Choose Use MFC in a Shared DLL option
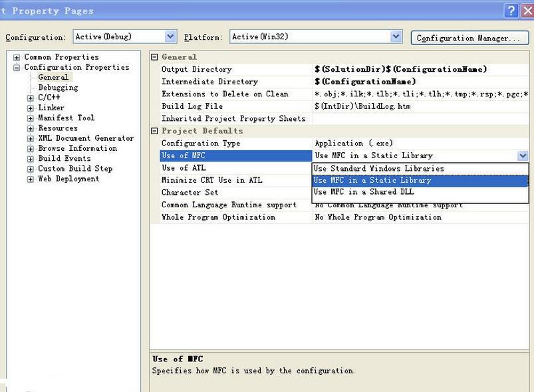 [x=420, y=192]
